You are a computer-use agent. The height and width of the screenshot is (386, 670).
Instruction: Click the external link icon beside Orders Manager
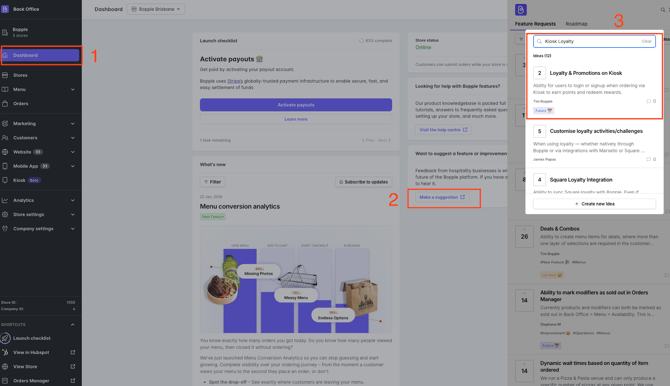pyautogui.click(x=73, y=380)
